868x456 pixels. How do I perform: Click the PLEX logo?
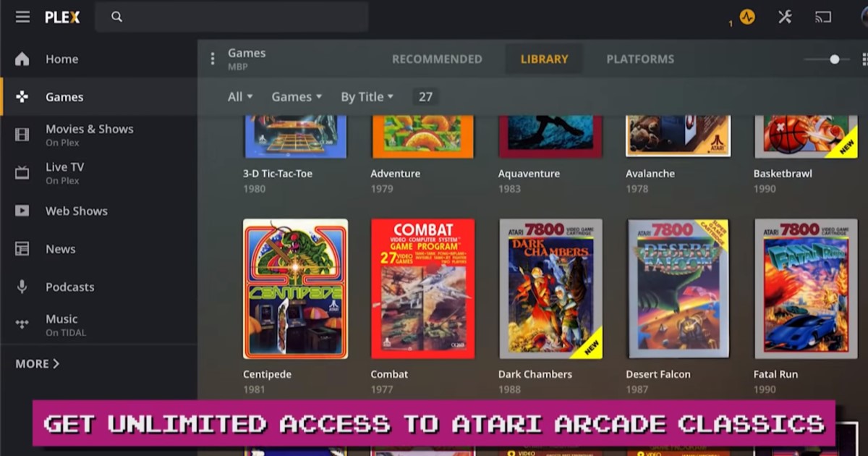point(62,17)
